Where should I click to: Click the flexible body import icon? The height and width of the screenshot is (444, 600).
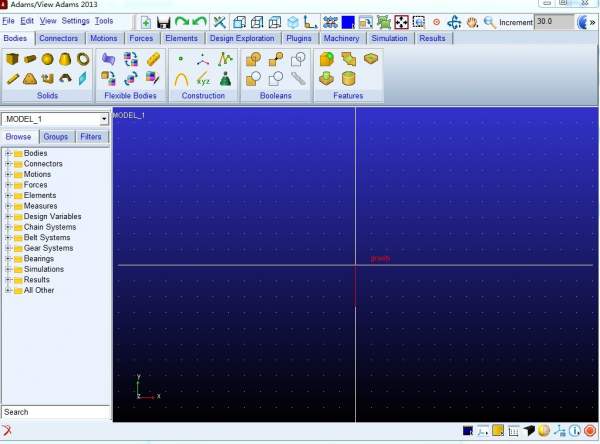coord(108,59)
